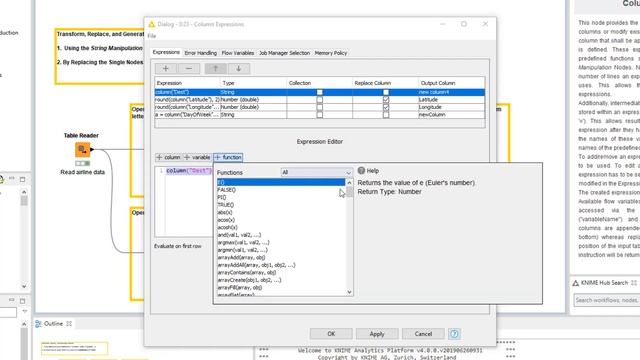This screenshot has width=640, height=360.
Task: Click the functions list scrollbar thumb
Action: (349, 192)
